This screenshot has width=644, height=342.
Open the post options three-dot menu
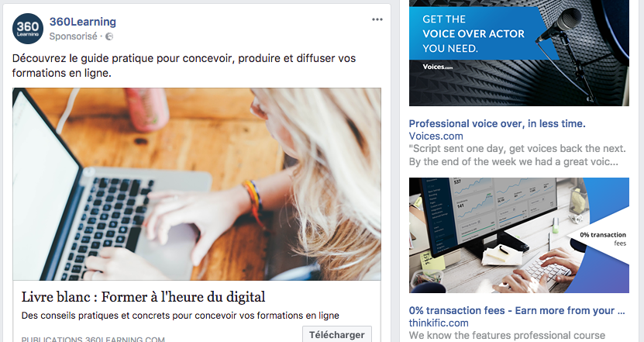pyautogui.click(x=377, y=19)
